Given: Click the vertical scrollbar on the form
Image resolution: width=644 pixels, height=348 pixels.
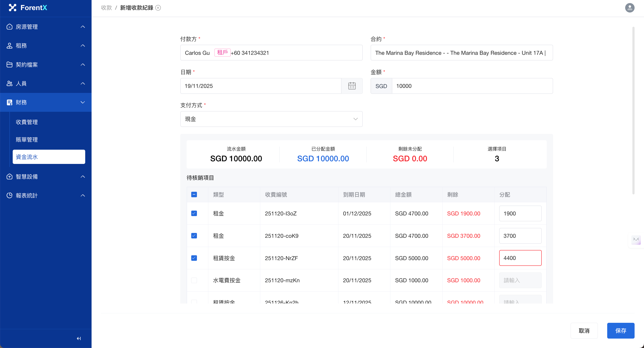Looking at the screenshot, I should pos(633,110).
